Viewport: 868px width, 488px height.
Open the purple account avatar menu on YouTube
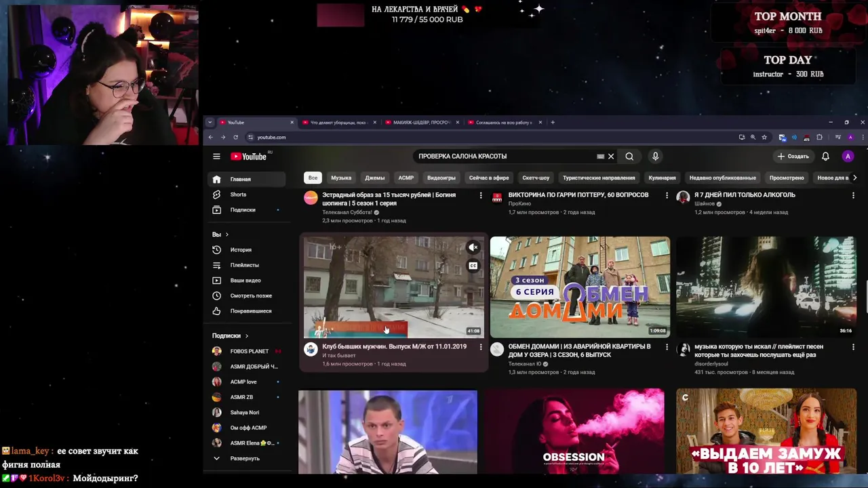coord(848,157)
